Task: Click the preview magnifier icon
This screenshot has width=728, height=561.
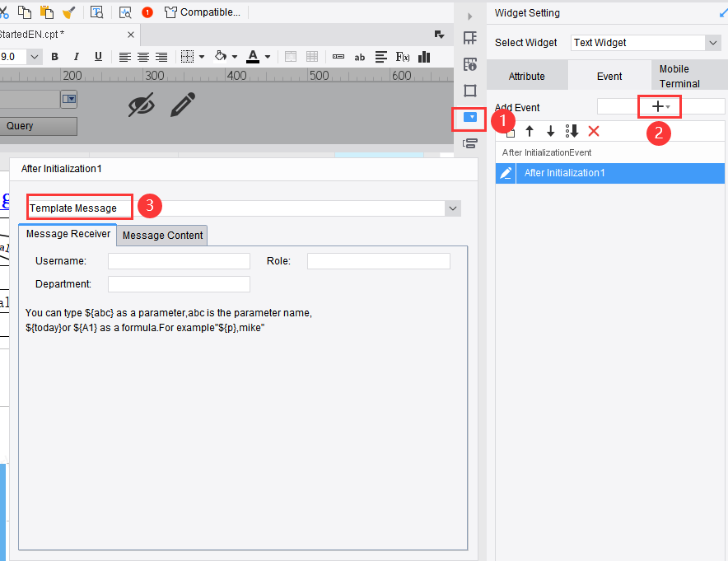Action: tap(125, 12)
